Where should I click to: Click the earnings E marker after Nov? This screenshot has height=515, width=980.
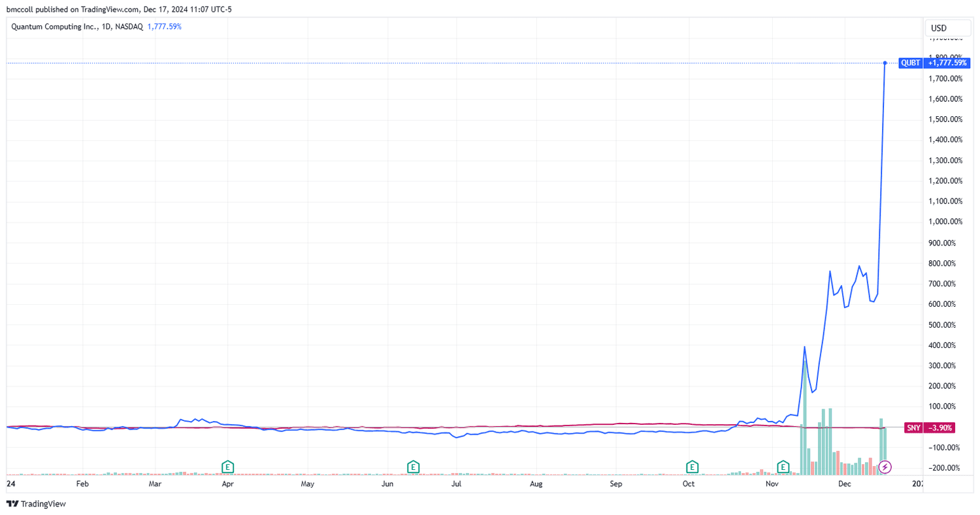point(783,467)
